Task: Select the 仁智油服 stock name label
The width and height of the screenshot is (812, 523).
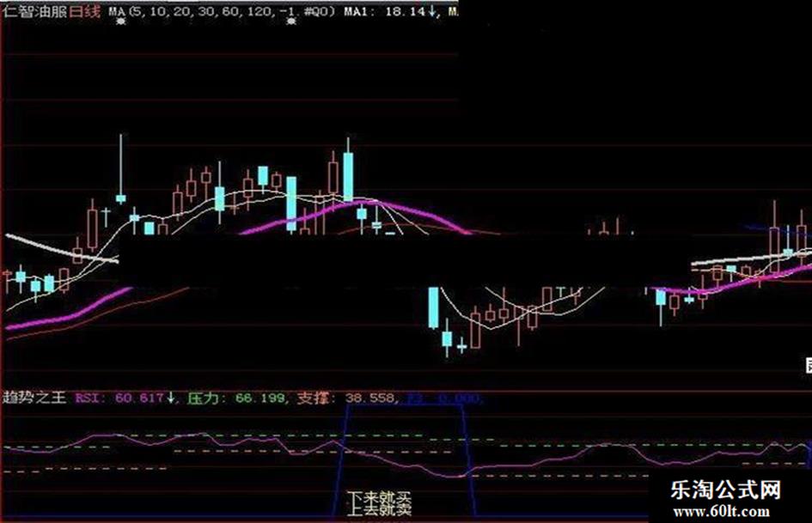Action: pyautogui.click(x=34, y=11)
